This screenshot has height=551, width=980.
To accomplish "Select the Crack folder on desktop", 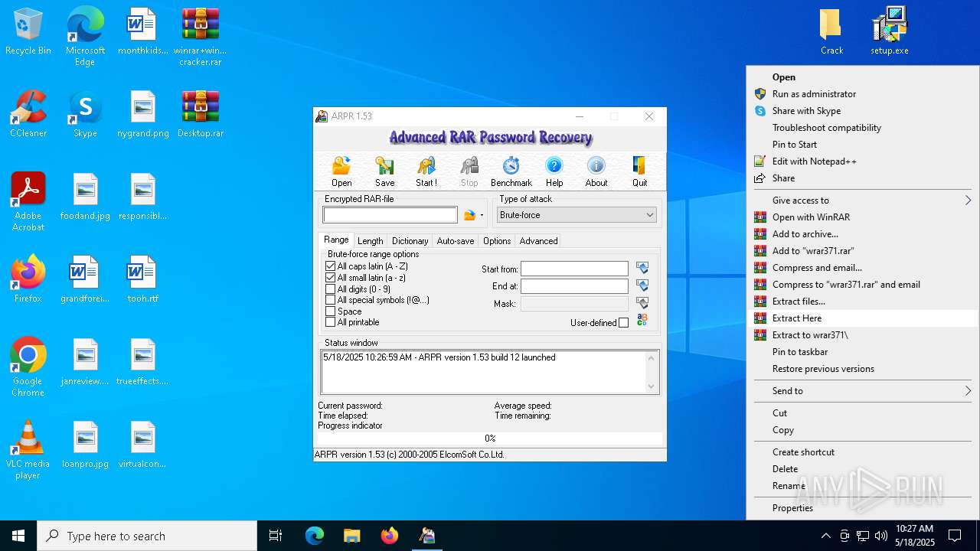I will (831, 31).
